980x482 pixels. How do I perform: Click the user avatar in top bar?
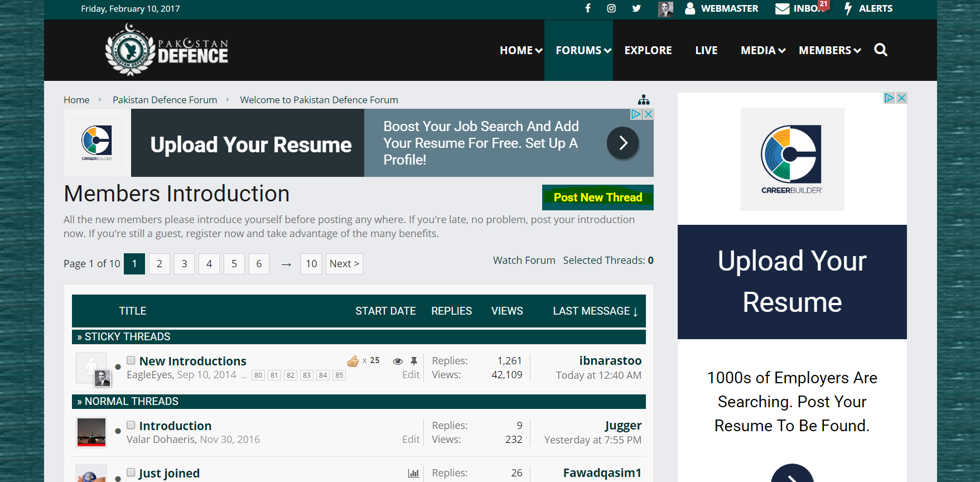coord(665,9)
